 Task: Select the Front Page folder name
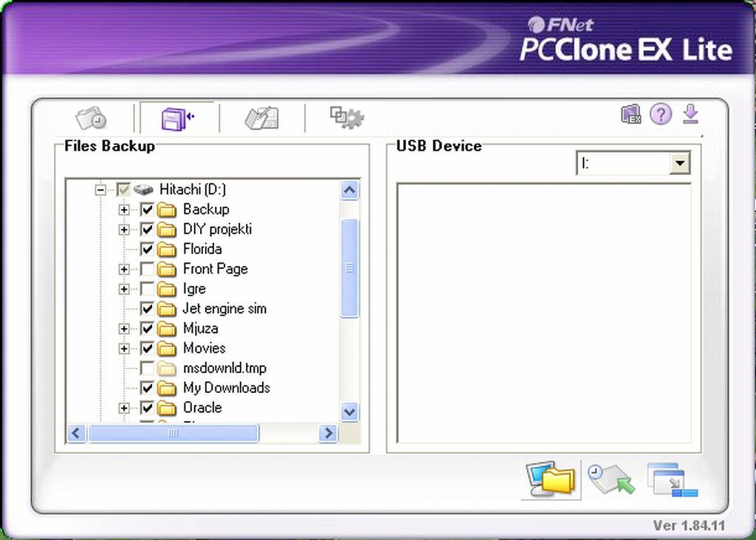216,269
